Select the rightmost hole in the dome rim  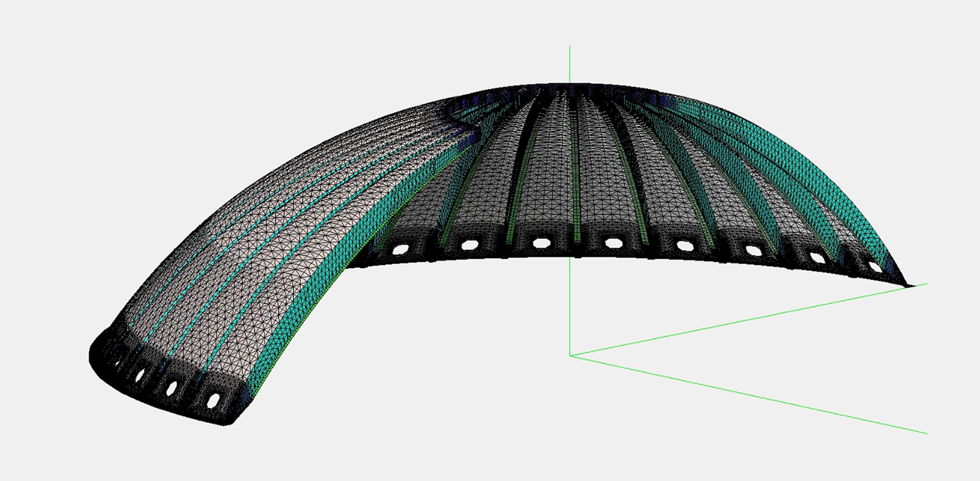click(876, 267)
